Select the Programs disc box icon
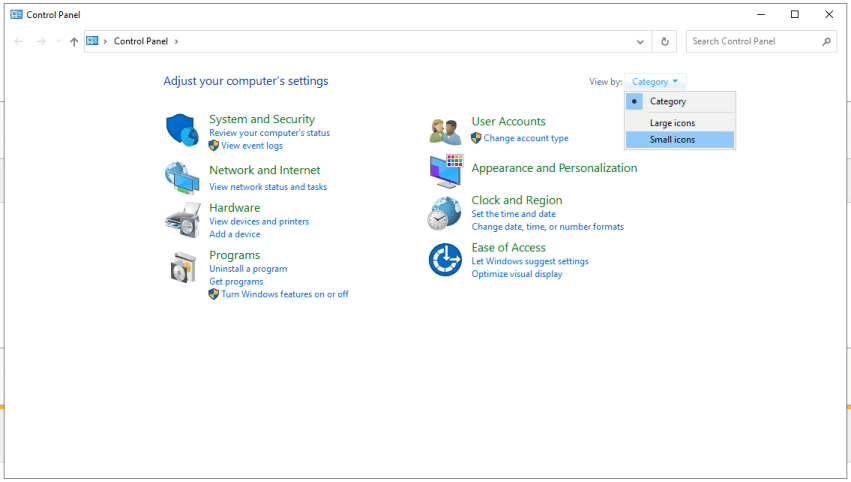 (x=182, y=267)
